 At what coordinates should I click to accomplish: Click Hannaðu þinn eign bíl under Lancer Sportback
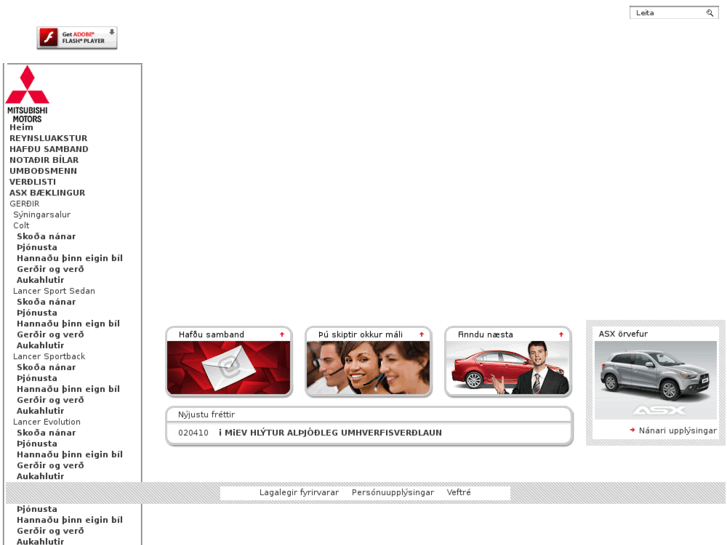coord(68,389)
